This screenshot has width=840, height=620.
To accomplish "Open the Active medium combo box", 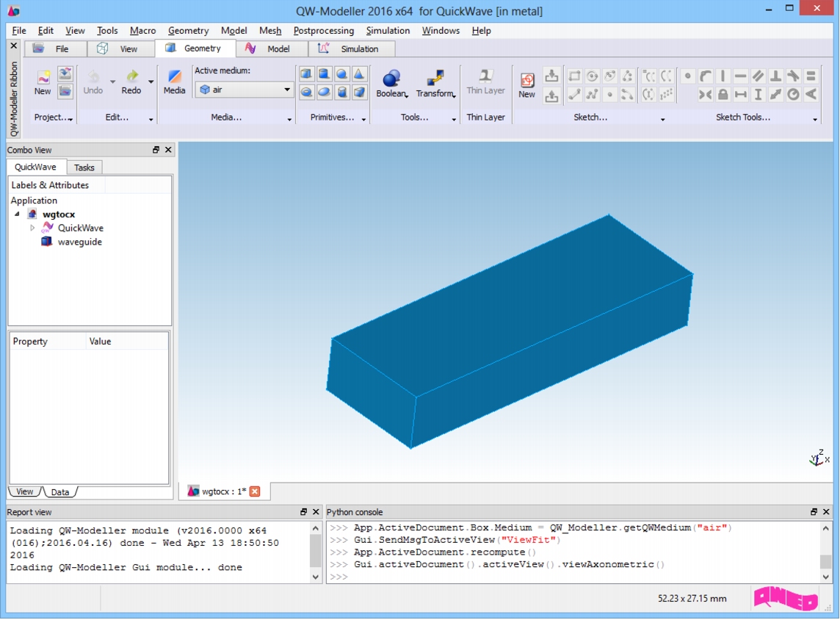I will (x=245, y=90).
